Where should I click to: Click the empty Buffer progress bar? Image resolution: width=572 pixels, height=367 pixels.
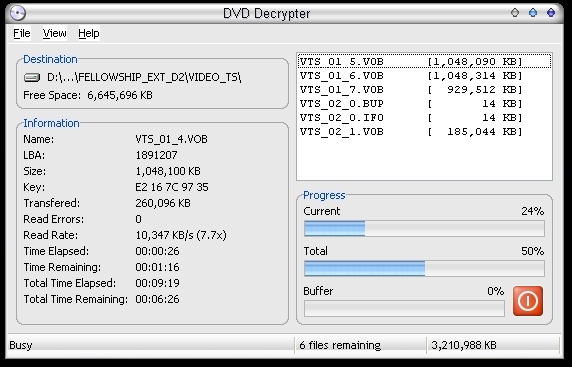[x=404, y=309]
